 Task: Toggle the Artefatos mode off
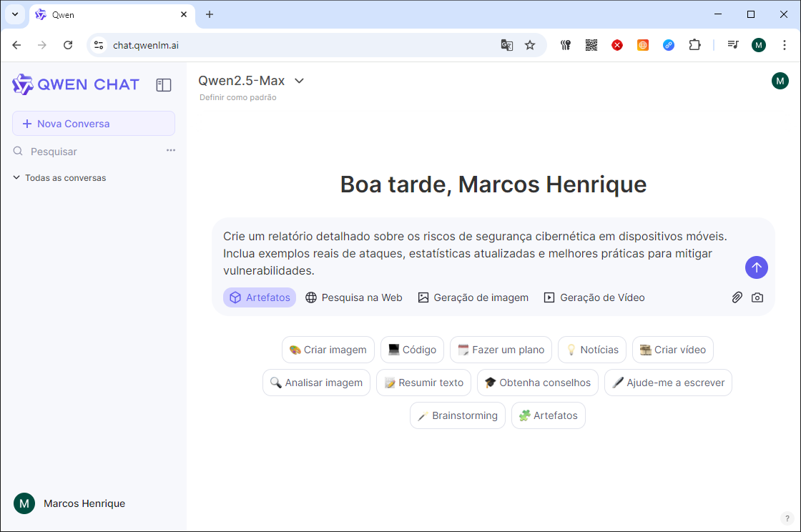click(x=260, y=297)
